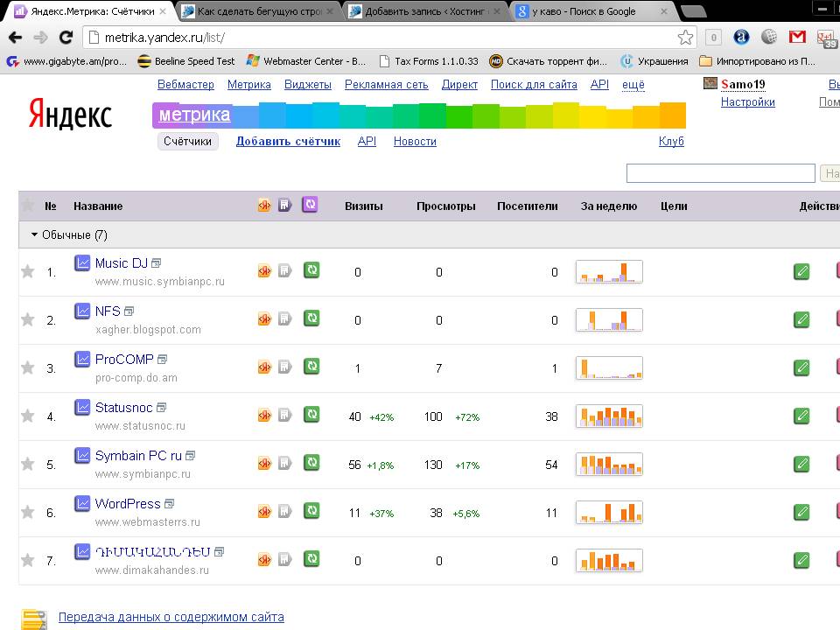The height and width of the screenshot is (630, 840).
Task: Click the green refresh status icon for Music DJ
Action: point(311,270)
